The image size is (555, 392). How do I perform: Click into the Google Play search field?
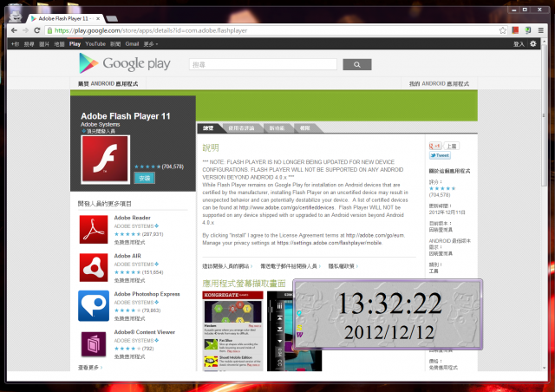pos(263,64)
